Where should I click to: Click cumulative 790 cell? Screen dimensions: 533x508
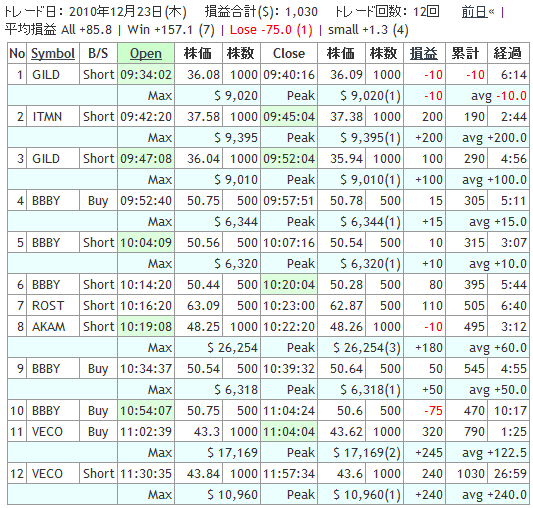(466, 432)
